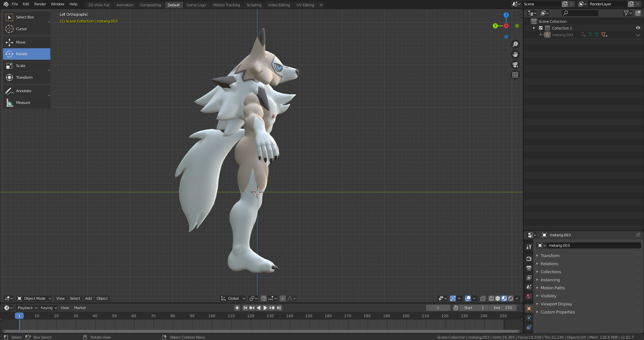Viewport: 644px width, 340px height.
Task: Open the Render properties tab
Action: pyautogui.click(x=529, y=259)
